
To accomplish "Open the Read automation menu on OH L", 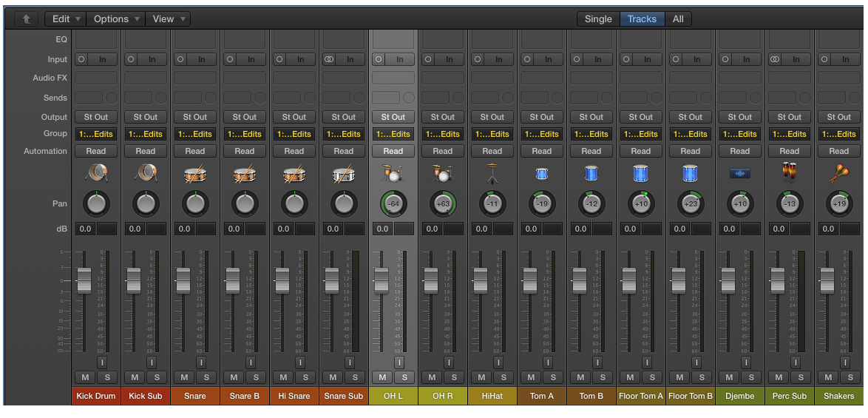I will click(x=393, y=151).
